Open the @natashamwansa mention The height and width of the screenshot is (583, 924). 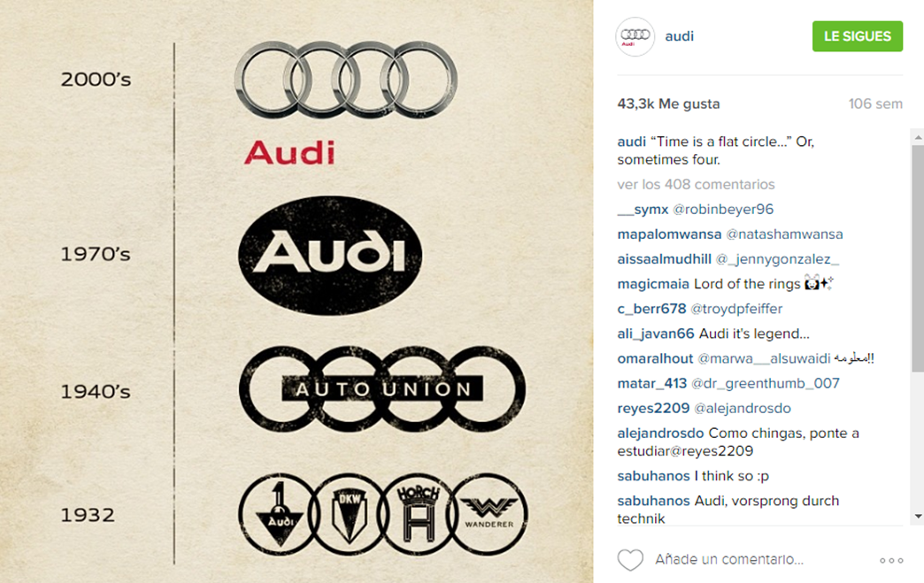coord(784,234)
